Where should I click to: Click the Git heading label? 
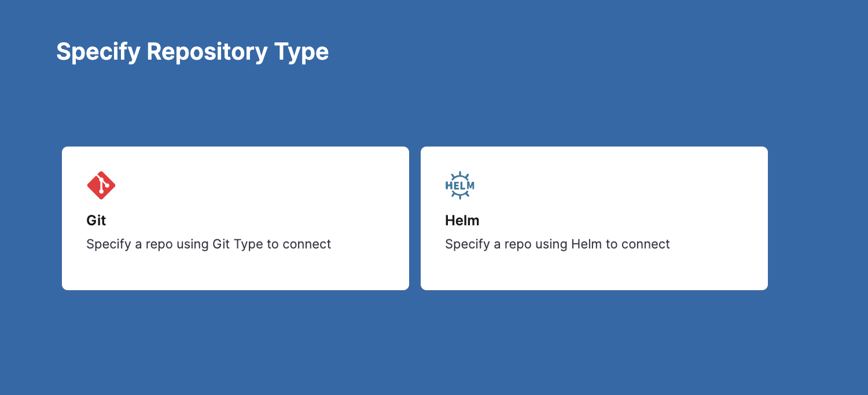[x=96, y=220]
